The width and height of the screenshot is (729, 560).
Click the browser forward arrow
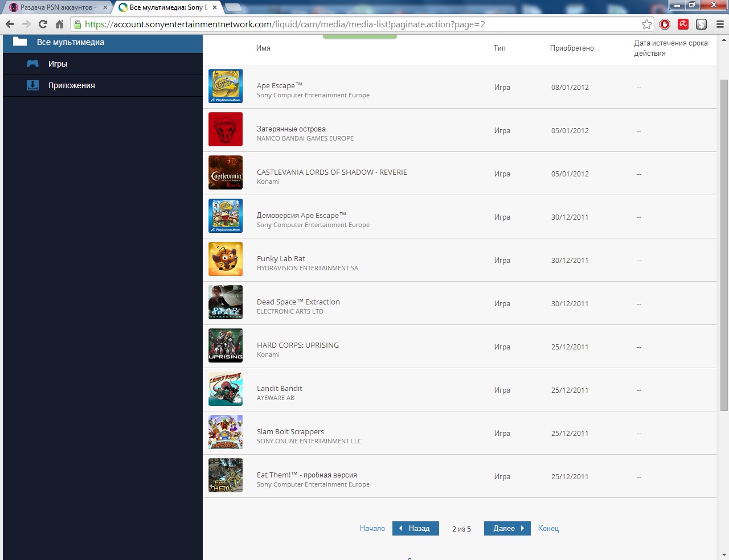26,24
